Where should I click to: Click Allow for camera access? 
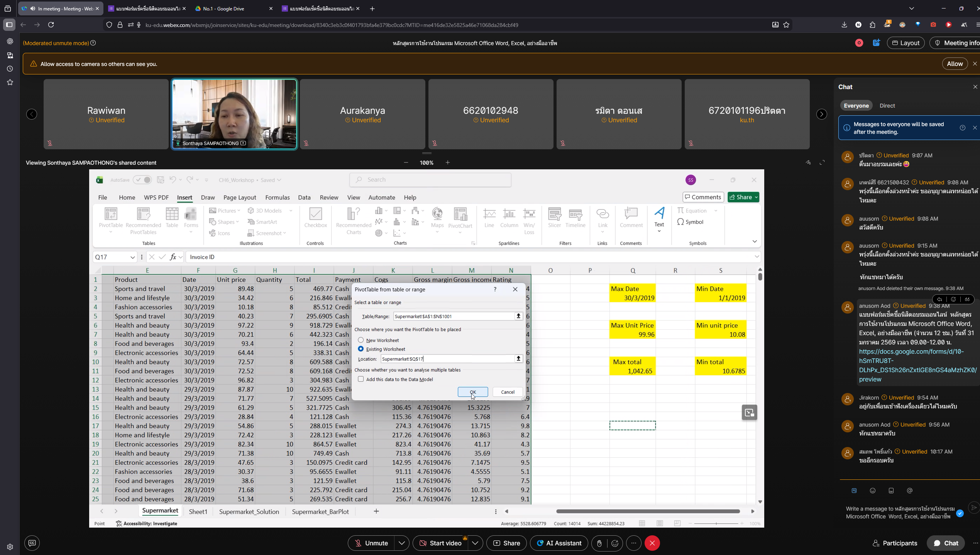point(954,64)
